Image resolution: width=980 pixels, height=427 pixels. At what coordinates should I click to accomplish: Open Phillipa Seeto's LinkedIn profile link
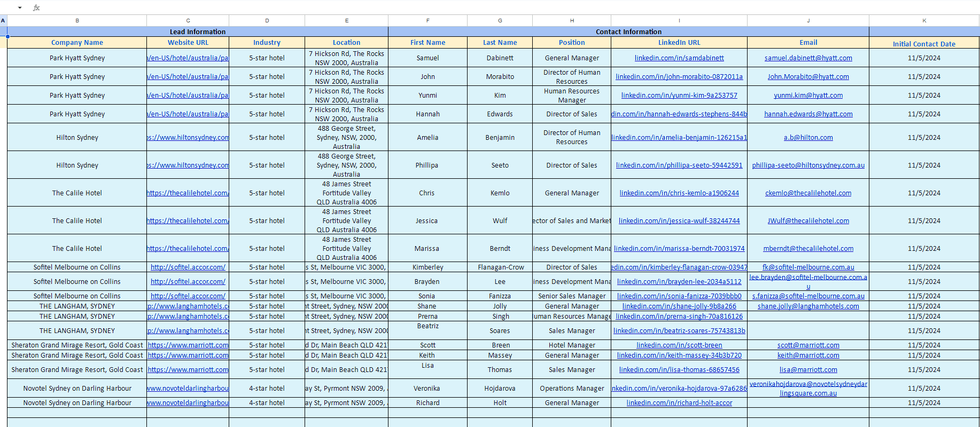tap(679, 165)
